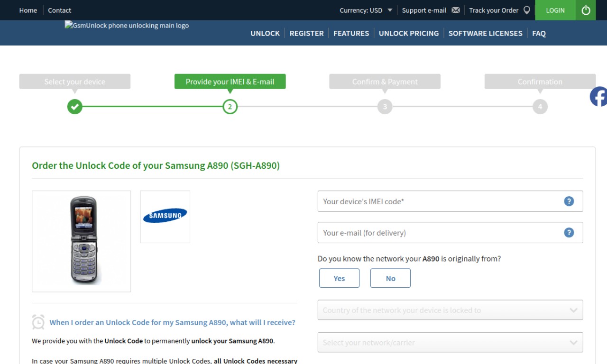
Task: Focus the e-mail for delivery input field
Action: coord(450,233)
